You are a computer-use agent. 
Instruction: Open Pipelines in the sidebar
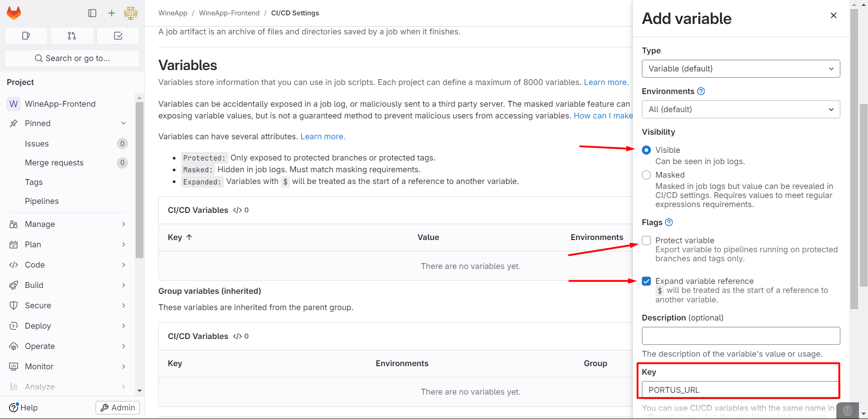pos(42,201)
